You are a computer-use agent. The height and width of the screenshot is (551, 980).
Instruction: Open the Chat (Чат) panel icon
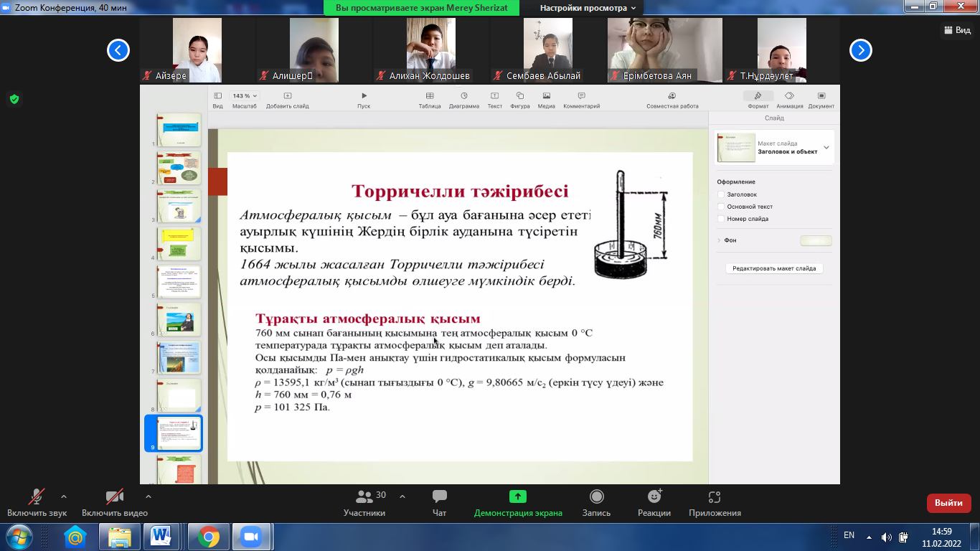pyautogui.click(x=440, y=496)
